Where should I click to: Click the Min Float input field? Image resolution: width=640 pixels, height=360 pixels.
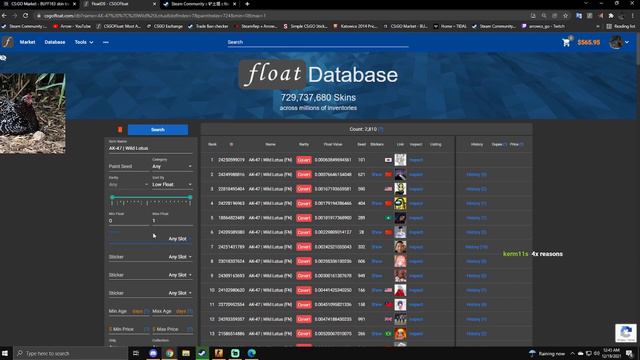point(128,220)
